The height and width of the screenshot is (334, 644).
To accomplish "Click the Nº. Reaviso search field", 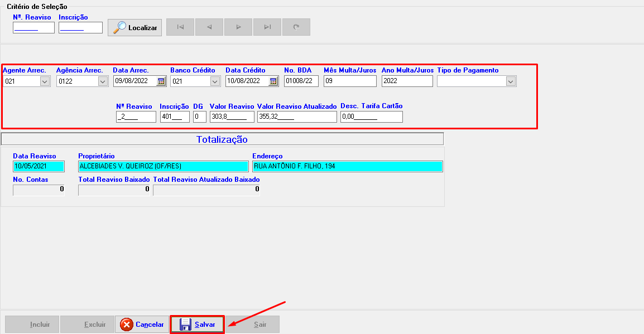I will click(33, 28).
